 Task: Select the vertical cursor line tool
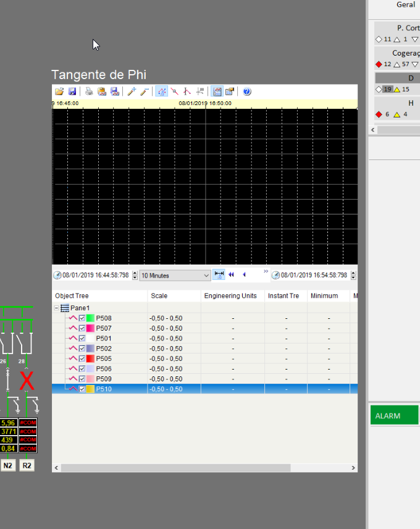click(x=187, y=91)
